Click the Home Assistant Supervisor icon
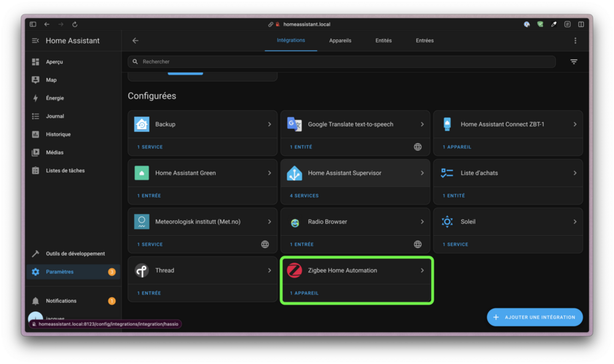The height and width of the screenshot is (364, 614). (295, 173)
